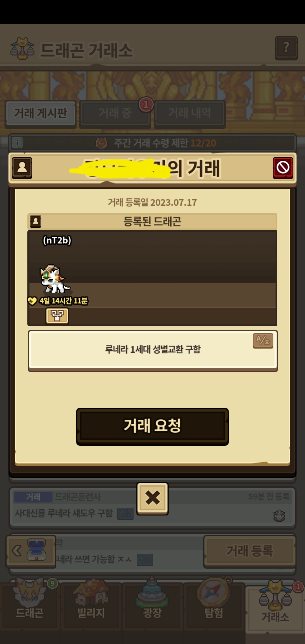Open the question mark help button
305x644 pixels.
(286, 48)
